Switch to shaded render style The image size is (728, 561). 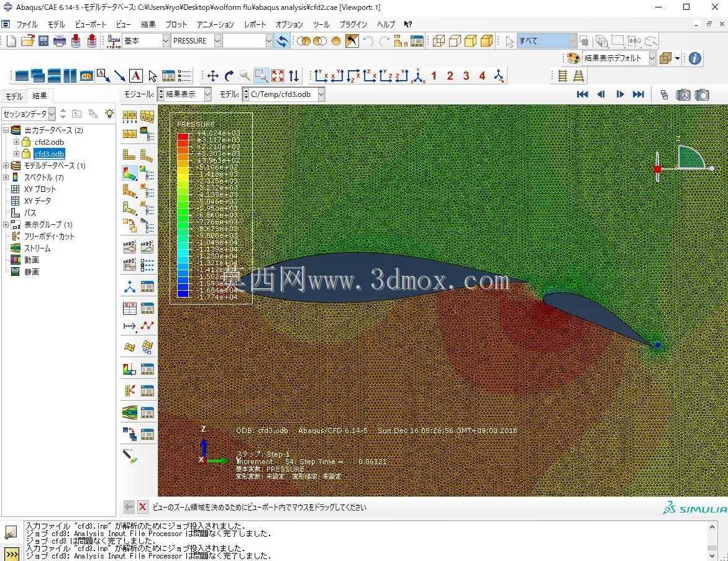pyautogui.click(x=486, y=41)
